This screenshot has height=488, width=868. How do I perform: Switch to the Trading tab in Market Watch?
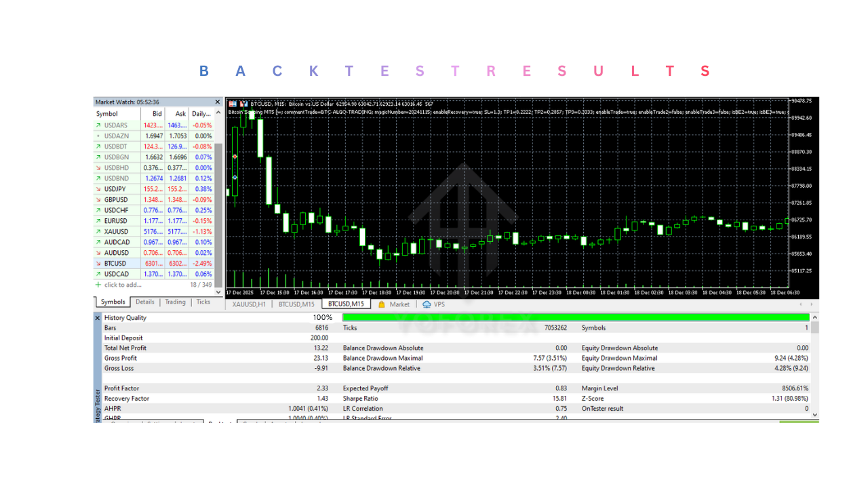(x=175, y=302)
